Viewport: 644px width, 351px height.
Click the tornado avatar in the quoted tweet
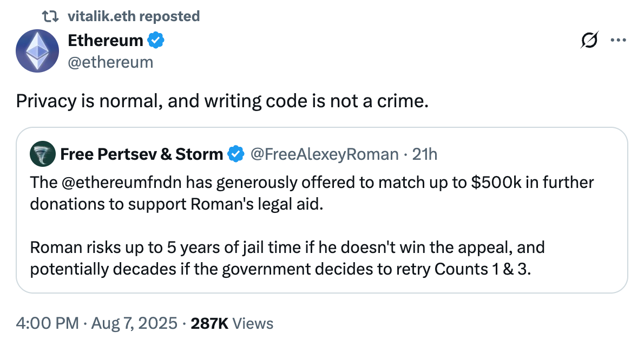(43, 154)
